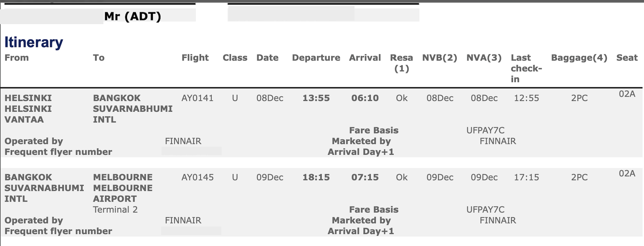Click the Terminal 2 text
Image resolution: width=644 pixels, height=246 pixels.
coord(115,210)
